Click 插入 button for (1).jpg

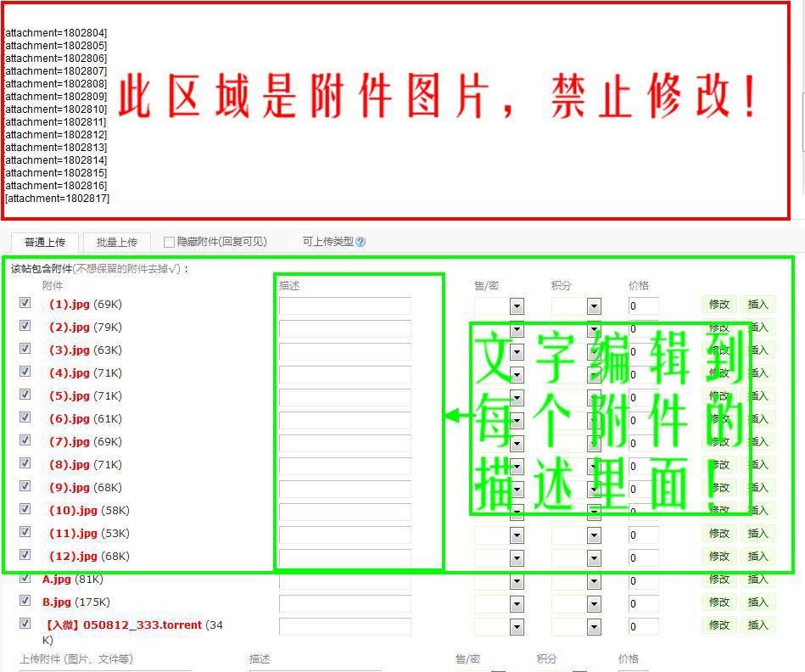coord(757,305)
